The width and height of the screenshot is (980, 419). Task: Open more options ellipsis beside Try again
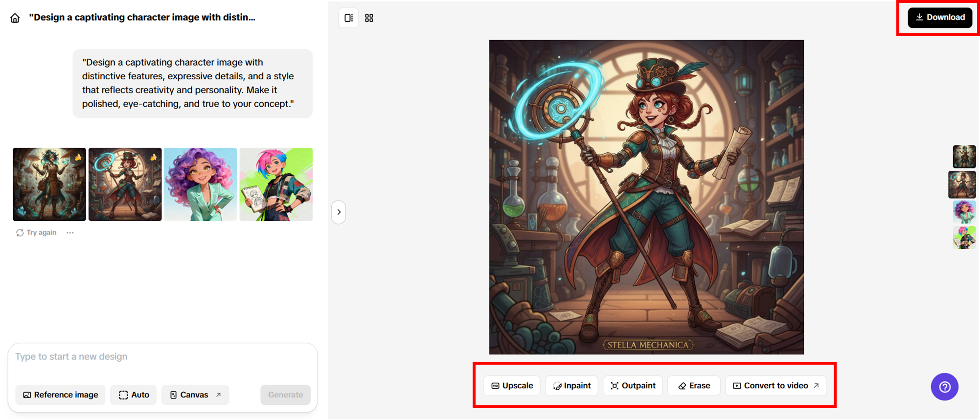pos(70,233)
